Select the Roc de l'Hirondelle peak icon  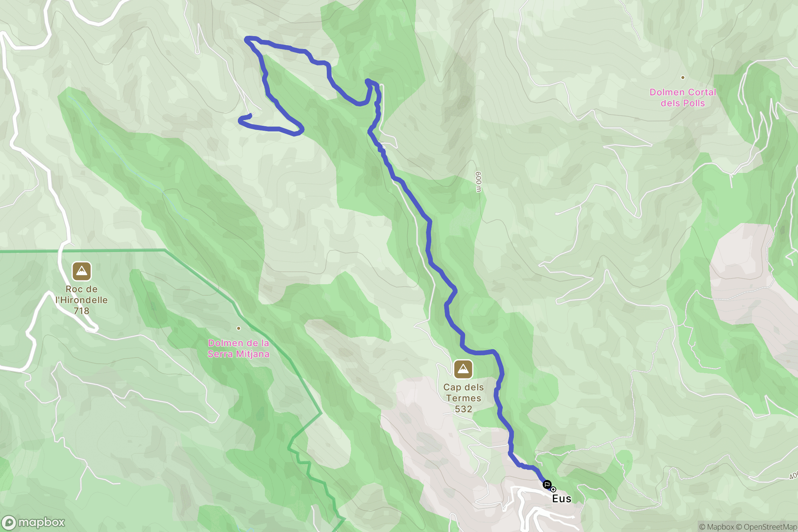[x=82, y=271]
